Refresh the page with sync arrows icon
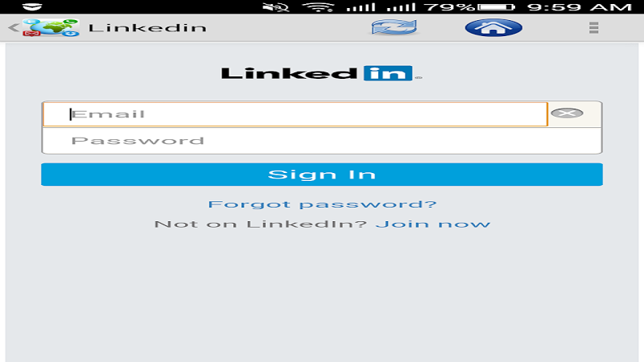This screenshot has height=362, width=644. click(x=394, y=27)
